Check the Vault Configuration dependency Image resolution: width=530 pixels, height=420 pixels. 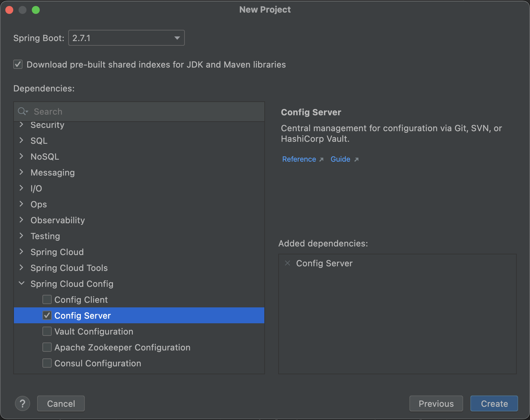tap(47, 331)
